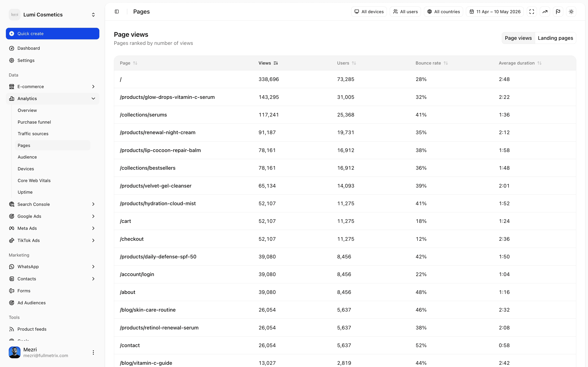Expand WhatsApp chevron
The height and width of the screenshot is (367, 588).
pyautogui.click(x=93, y=267)
